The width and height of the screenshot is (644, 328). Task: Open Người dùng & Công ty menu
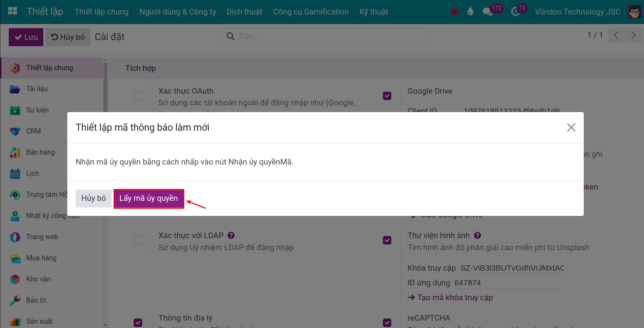178,12
